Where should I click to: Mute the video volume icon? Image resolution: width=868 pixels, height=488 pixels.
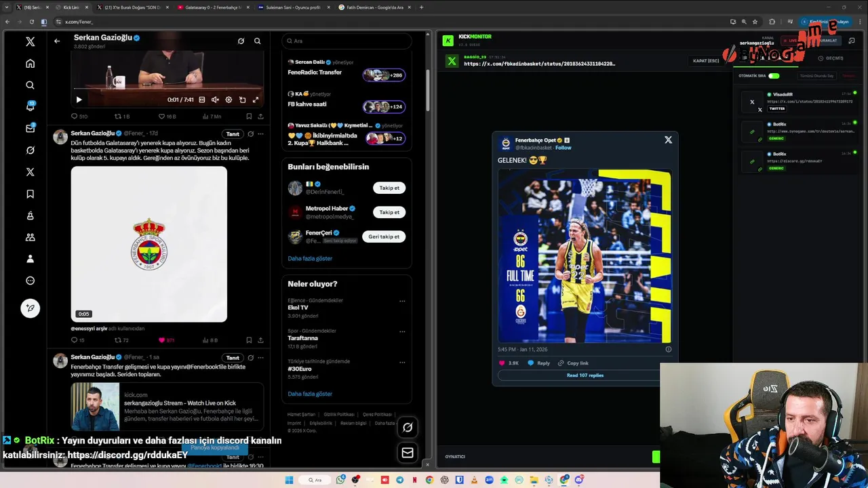click(x=215, y=100)
